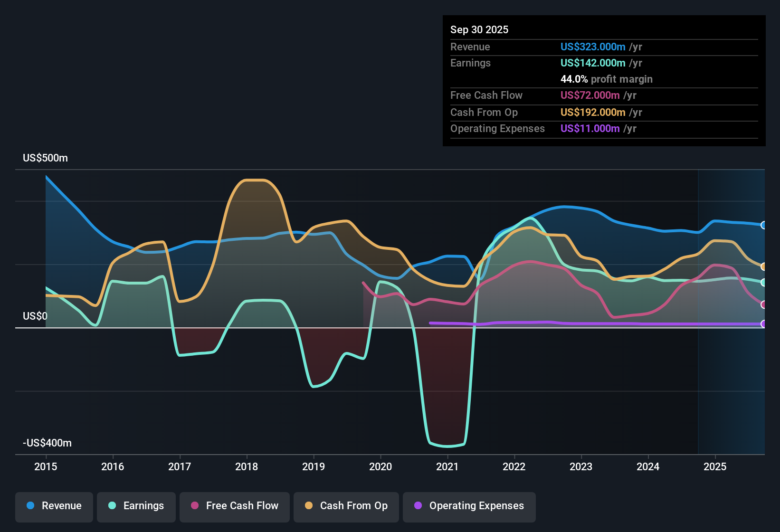Click the orange Cash From Op legend dot
The height and width of the screenshot is (532, 780).
308,506
